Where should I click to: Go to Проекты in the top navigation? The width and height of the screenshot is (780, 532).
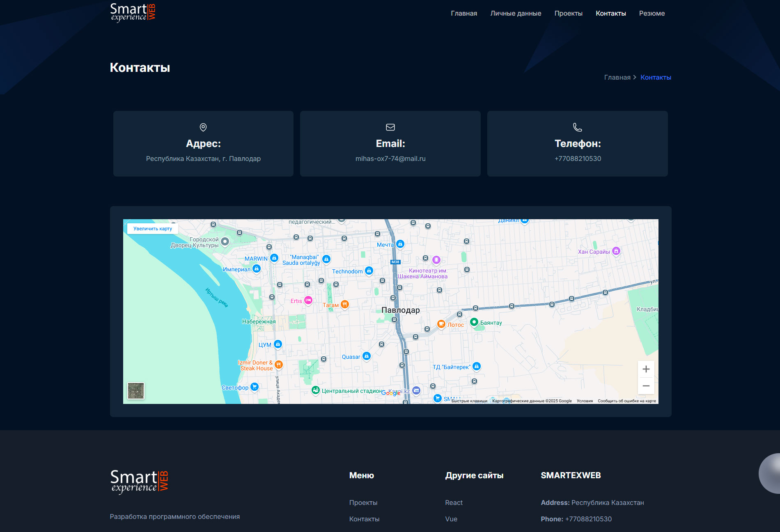(x=568, y=13)
